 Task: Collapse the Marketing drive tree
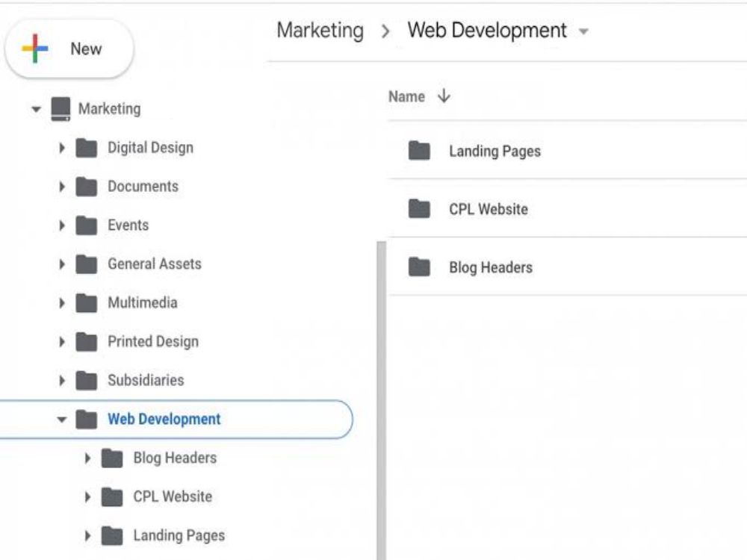(x=36, y=109)
